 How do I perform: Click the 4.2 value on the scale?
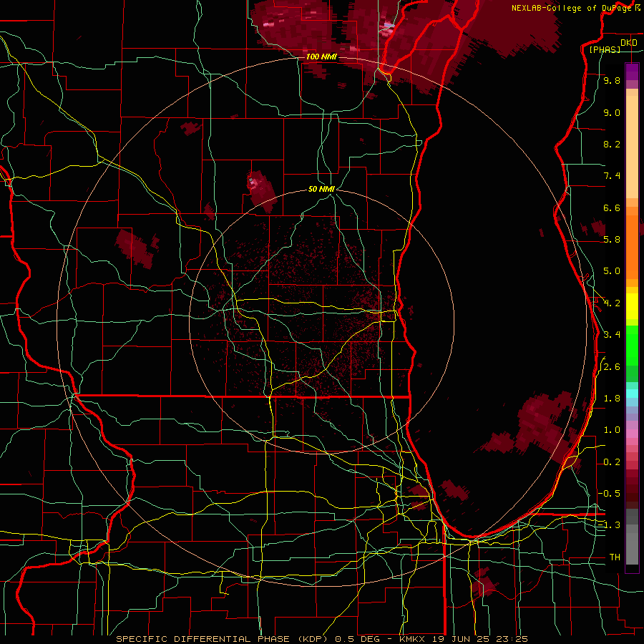click(612, 303)
